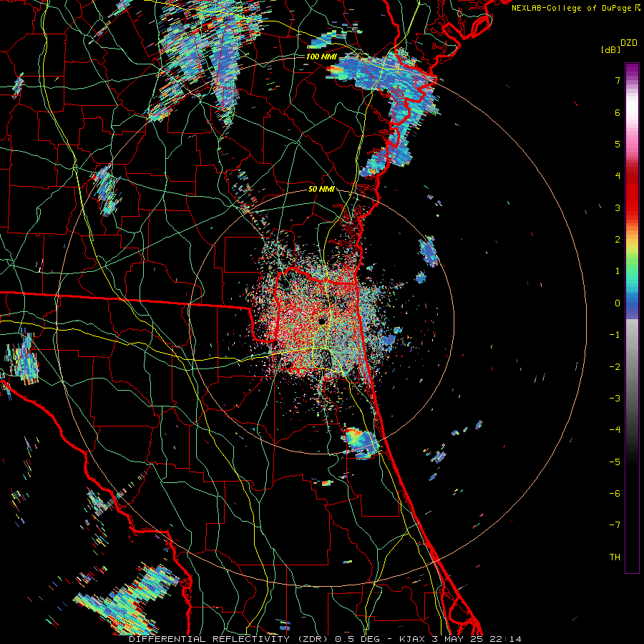Click the scale value 6

(618, 112)
